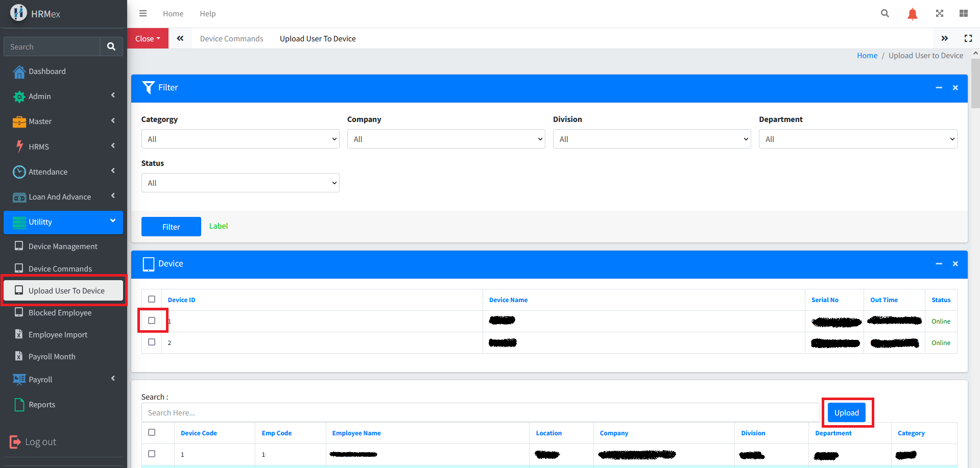Viewport: 980px width, 468px height.
Task: Click the notification bell icon
Action: [912, 14]
